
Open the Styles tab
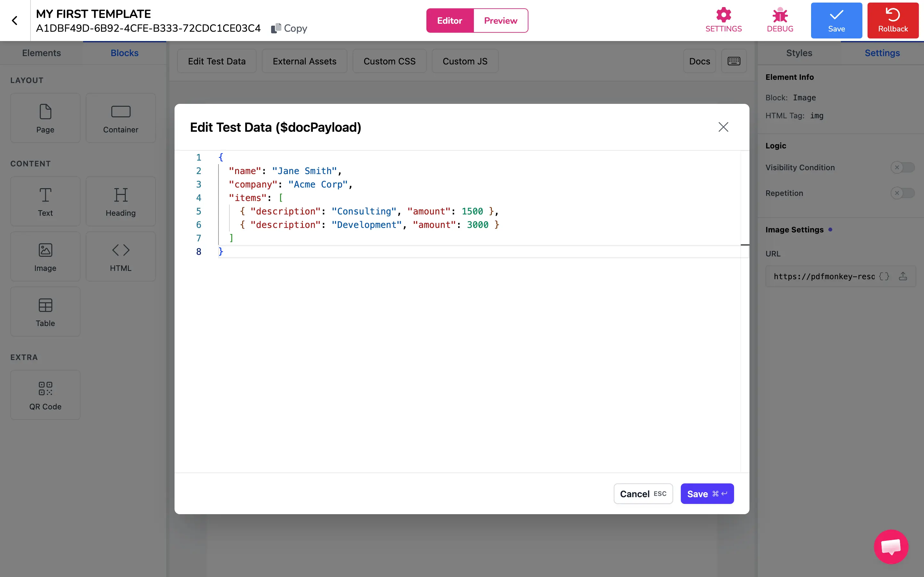799,53
